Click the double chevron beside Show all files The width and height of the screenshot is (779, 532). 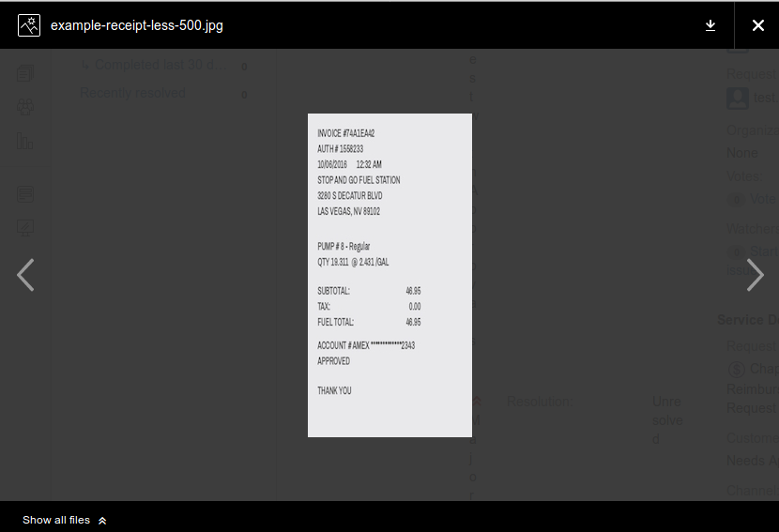[102, 520]
